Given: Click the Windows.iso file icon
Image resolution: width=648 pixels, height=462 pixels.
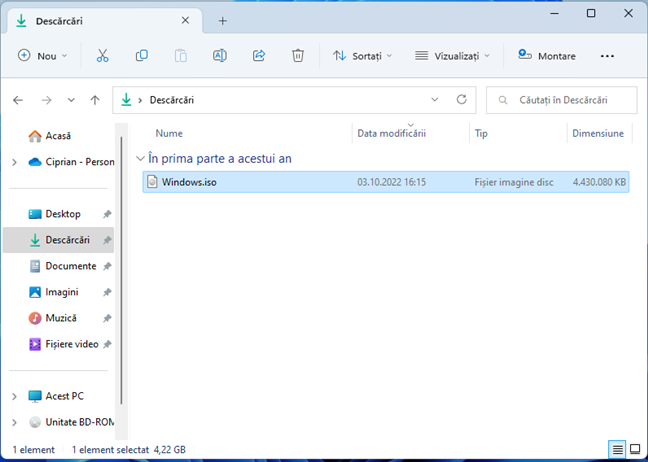Looking at the screenshot, I should point(152,182).
